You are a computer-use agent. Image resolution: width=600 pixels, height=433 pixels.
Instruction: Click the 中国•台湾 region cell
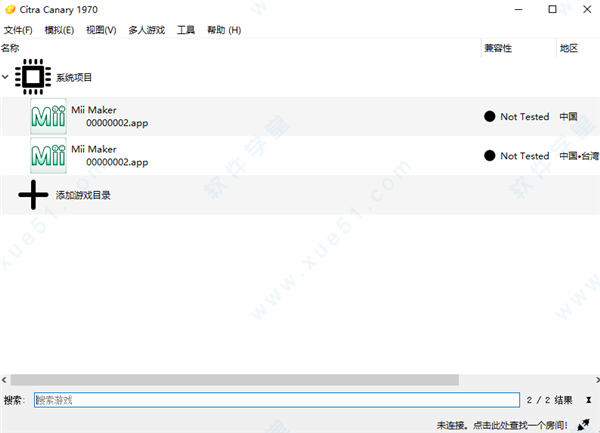point(579,156)
